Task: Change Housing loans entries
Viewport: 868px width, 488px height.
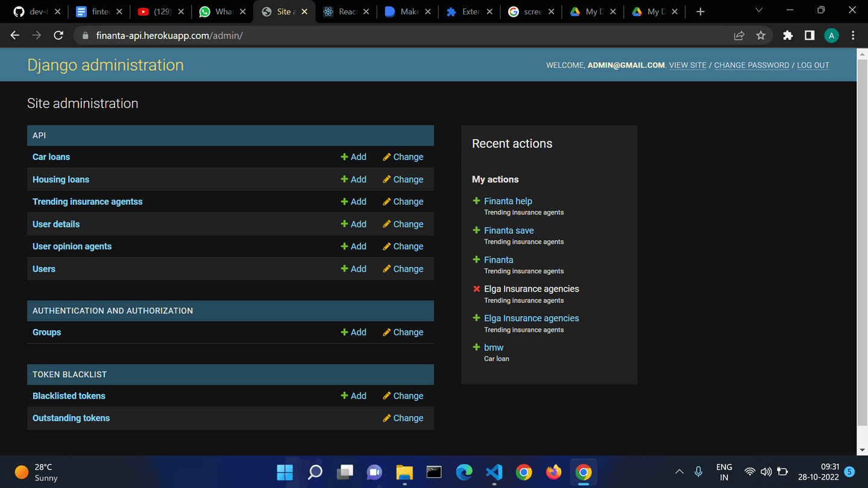Action: 403,180
